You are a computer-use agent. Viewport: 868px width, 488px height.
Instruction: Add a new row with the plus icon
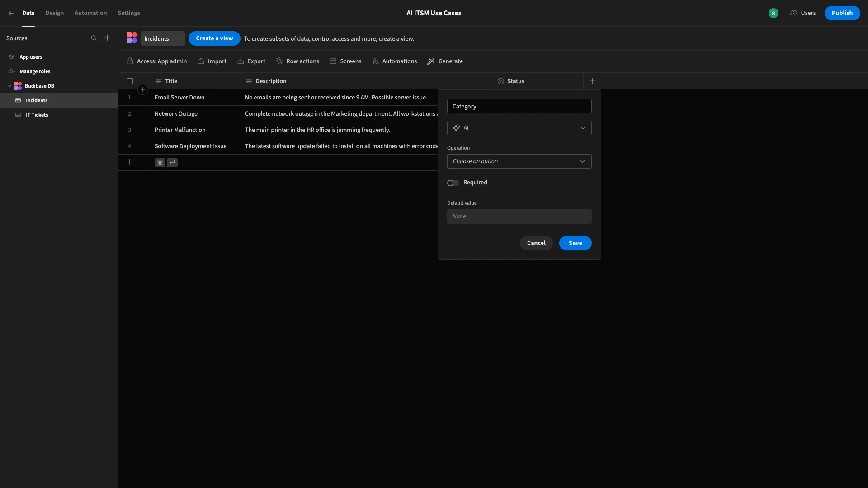point(129,162)
